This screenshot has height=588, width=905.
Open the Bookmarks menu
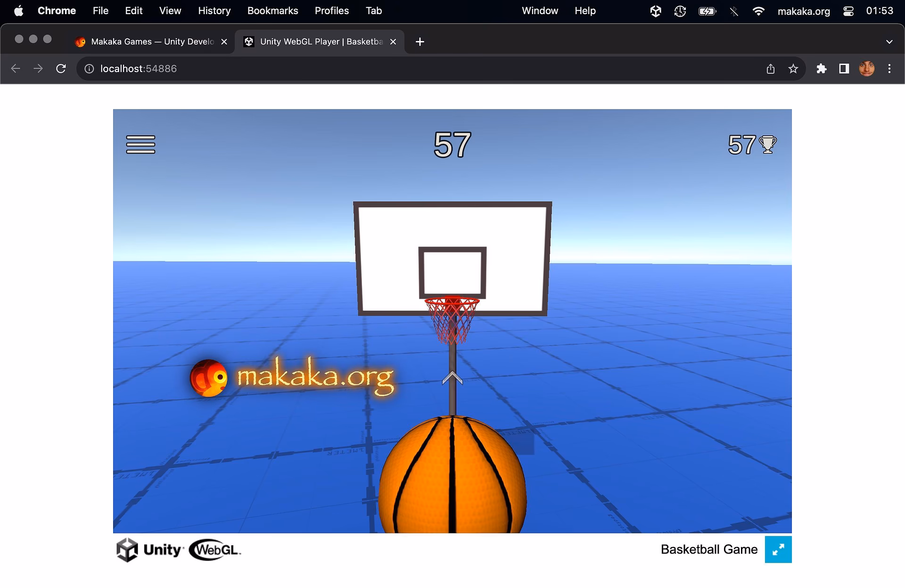coord(272,10)
